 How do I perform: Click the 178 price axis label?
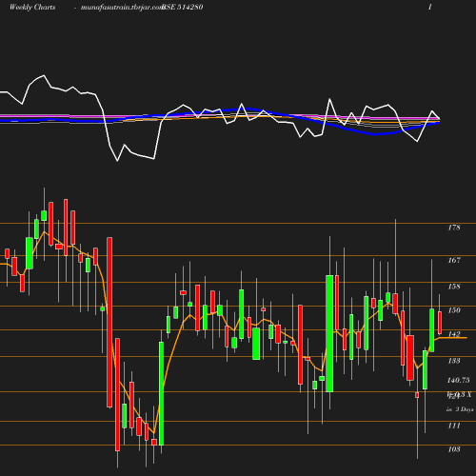coord(454,228)
